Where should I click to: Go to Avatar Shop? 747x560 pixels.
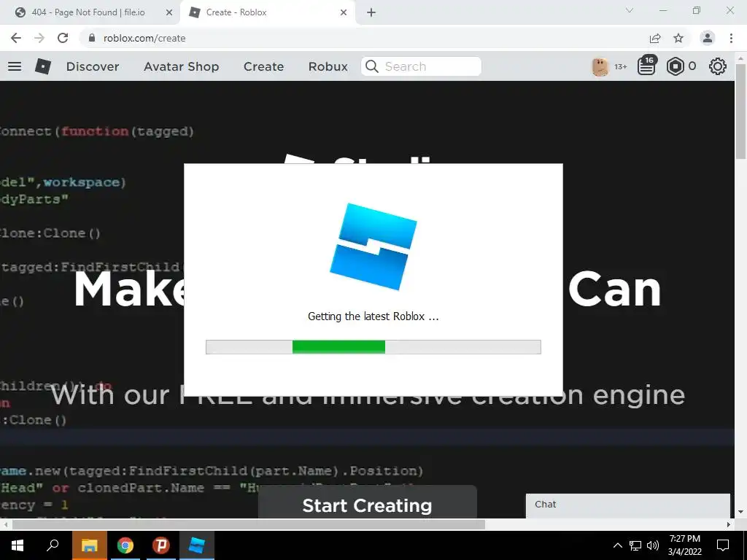click(x=181, y=66)
